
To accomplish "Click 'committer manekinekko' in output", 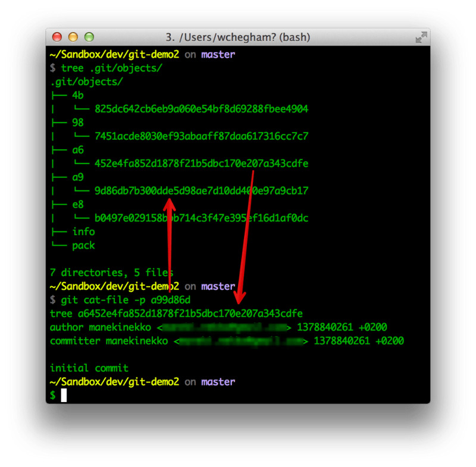I will coord(109,341).
